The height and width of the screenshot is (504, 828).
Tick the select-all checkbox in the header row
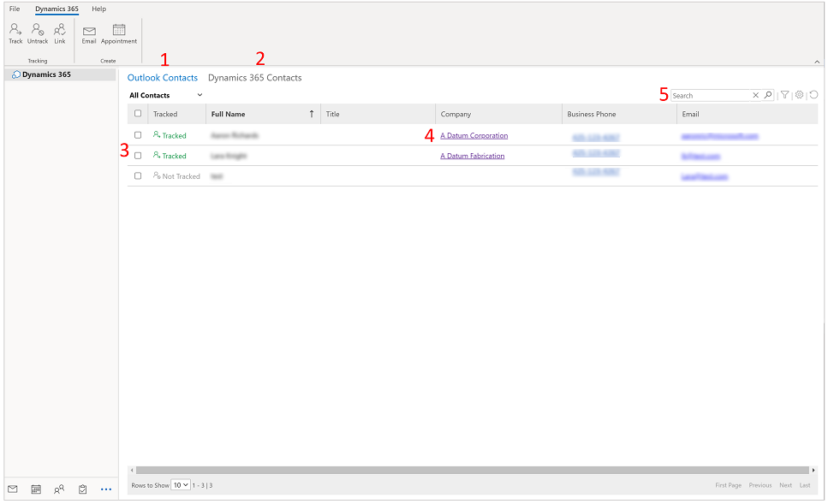click(138, 114)
